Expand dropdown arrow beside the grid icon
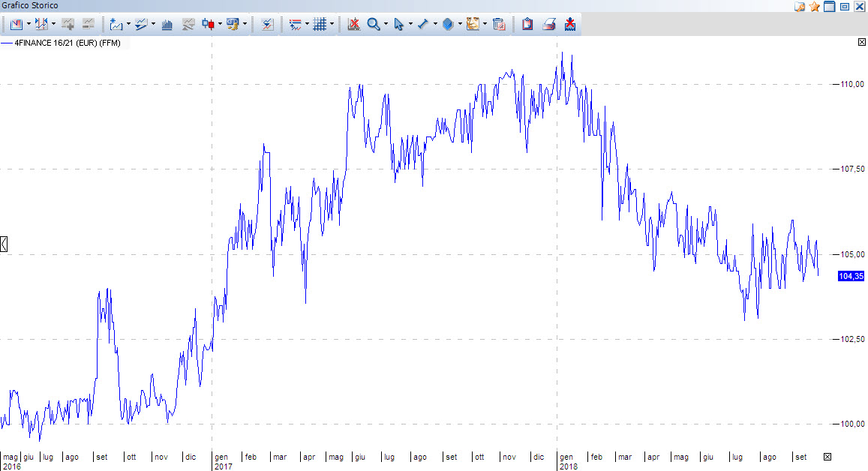 tap(332, 24)
